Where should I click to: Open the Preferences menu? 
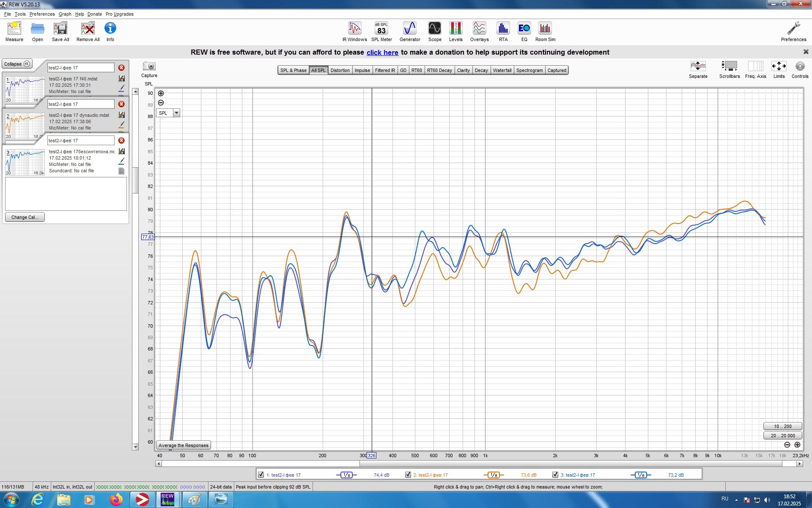42,14
